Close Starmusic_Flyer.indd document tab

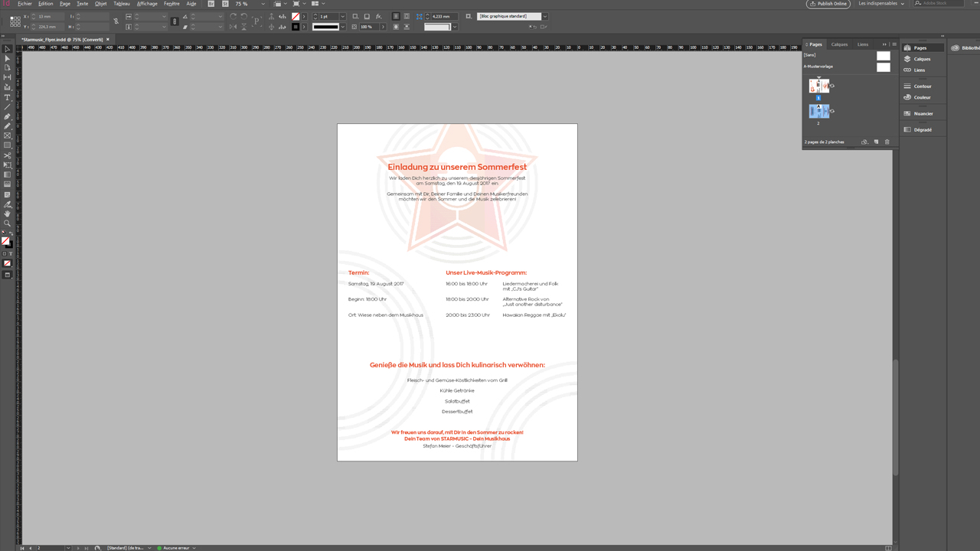coord(108,39)
